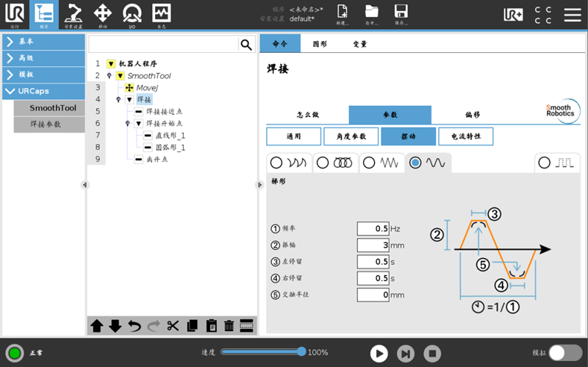The width and height of the screenshot is (588, 367).
Task: Move selected node up with arrow
Action: (97, 325)
